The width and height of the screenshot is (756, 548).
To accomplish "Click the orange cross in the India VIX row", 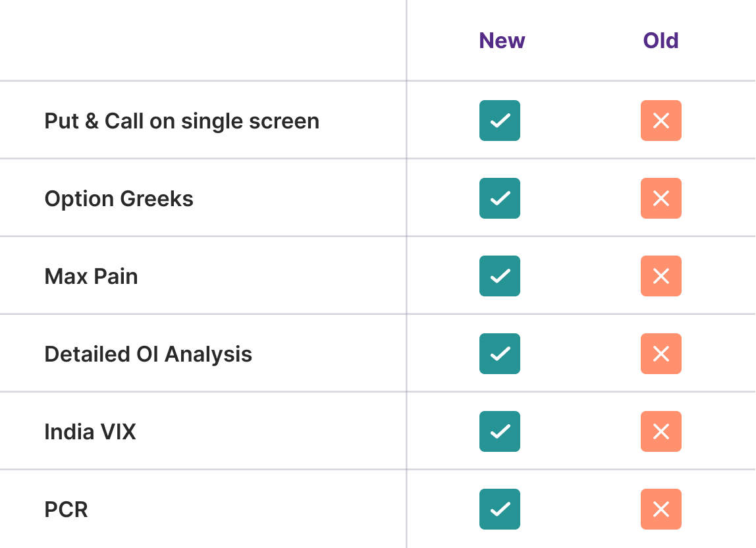I will coord(661,431).
